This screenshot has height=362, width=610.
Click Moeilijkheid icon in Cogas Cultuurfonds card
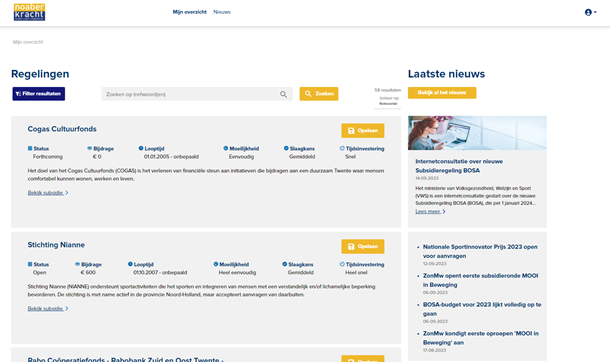point(226,148)
